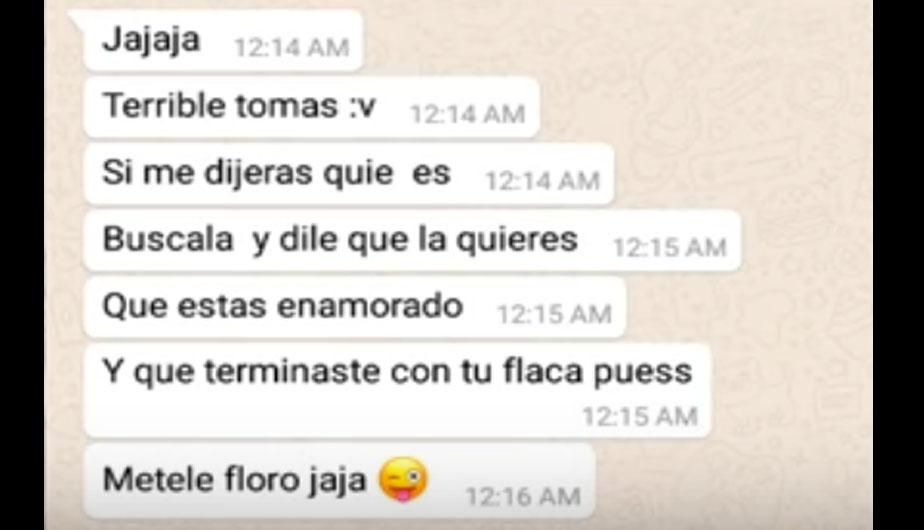924x530 pixels.
Task: Tap the 'Que estas enamorado' bubble
Action: (x=354, y=307)
